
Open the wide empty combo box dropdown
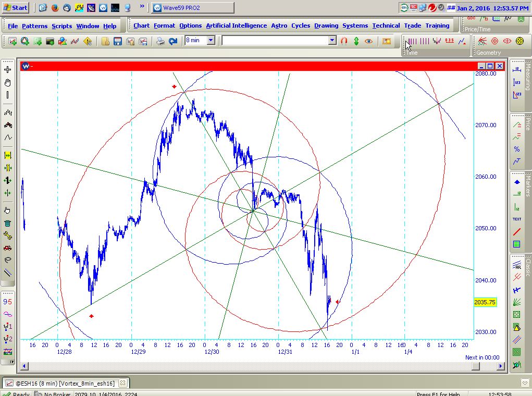(332, 41)
